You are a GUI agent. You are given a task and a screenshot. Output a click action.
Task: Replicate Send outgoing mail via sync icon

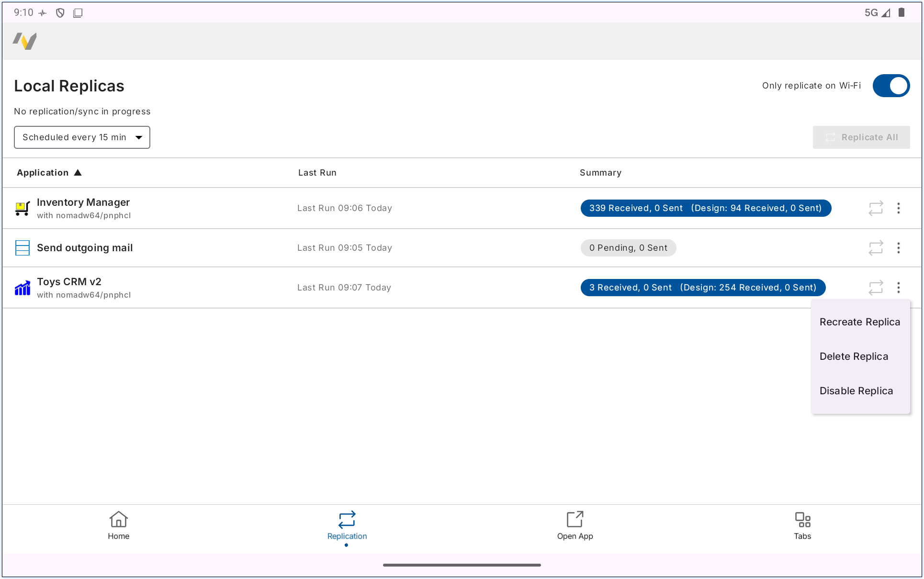pos(876,248)
